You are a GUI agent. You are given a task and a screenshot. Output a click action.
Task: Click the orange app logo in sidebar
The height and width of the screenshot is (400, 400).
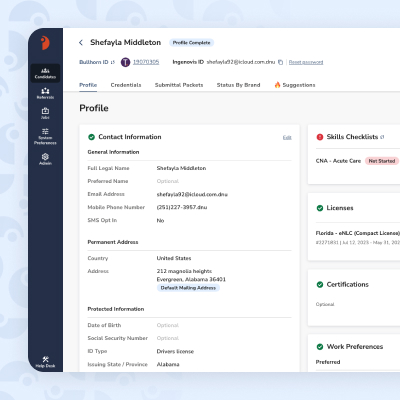(x=45, y=43)
